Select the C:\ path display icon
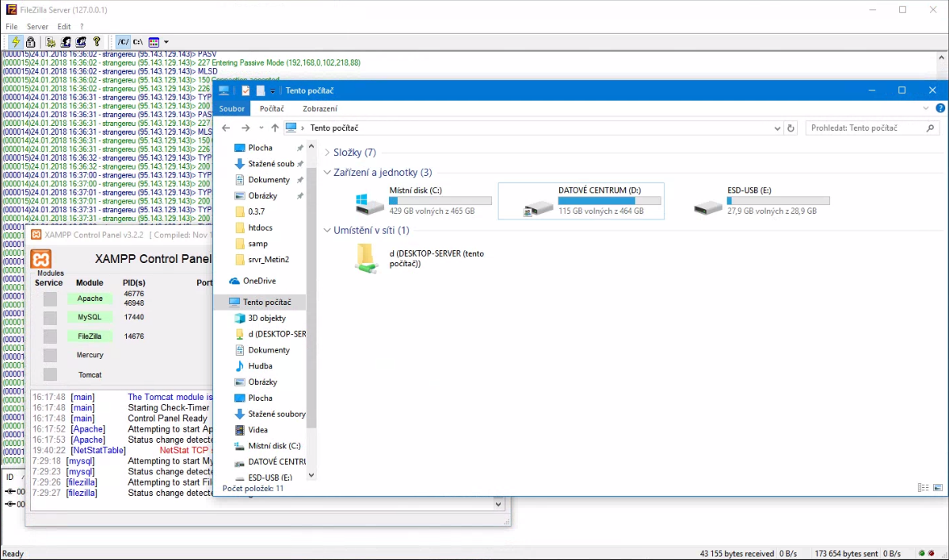Screen dimensions: 949x560 (138, 42)
